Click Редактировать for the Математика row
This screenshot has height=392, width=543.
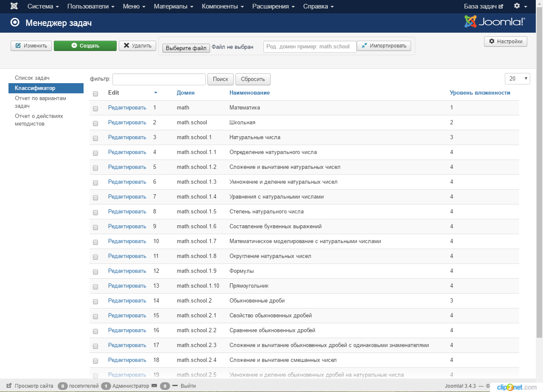tap(127, 108)
